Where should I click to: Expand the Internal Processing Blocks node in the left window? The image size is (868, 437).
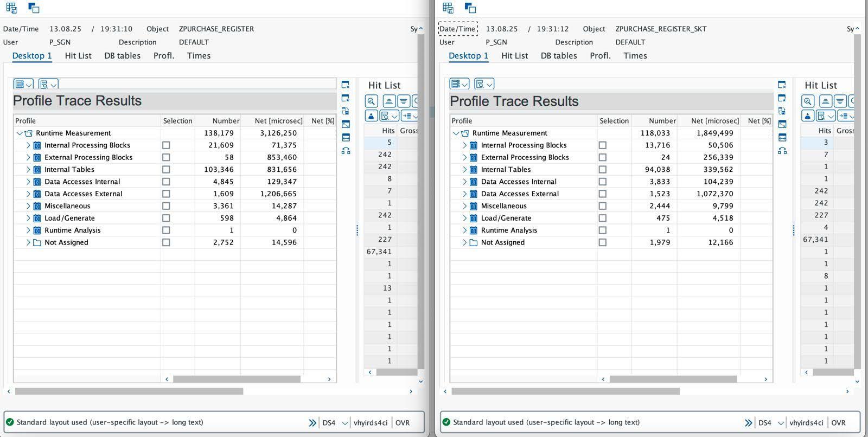pyautogui.click(x=28, y=145)
